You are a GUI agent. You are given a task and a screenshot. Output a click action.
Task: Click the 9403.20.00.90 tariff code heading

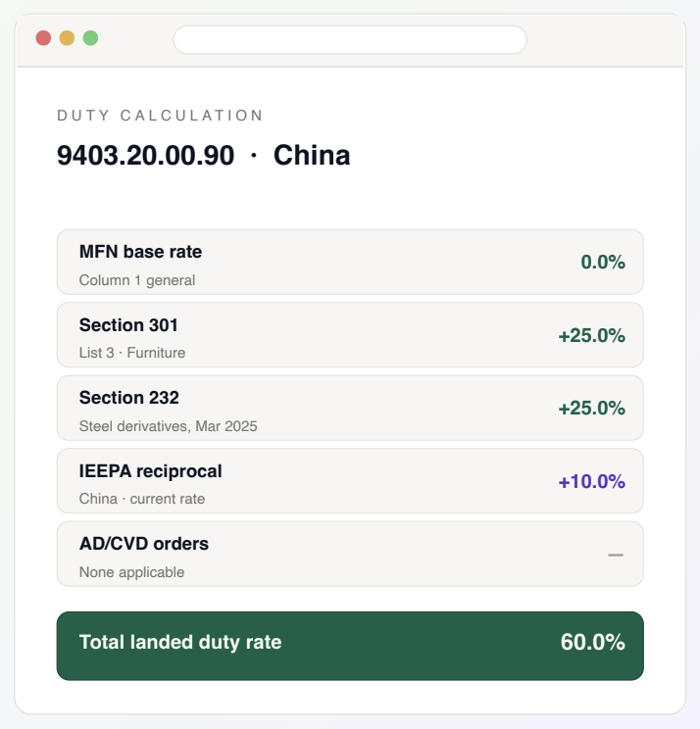(145, 155)
